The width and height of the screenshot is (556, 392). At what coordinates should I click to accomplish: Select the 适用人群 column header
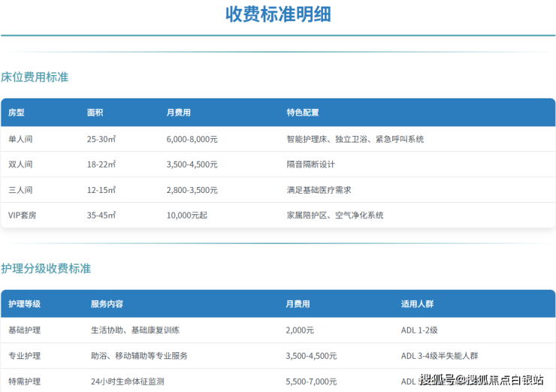417,304
